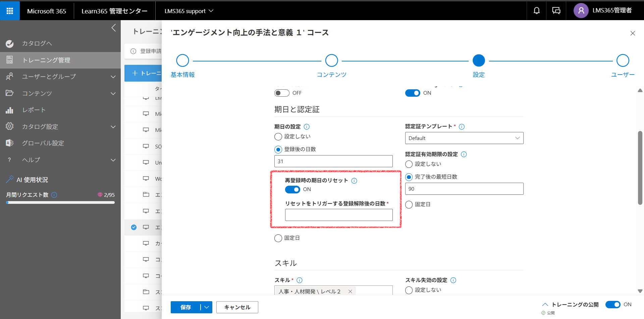Open the Microsoft 365 app launcher grid
The width and height of the screenshot is (644, 319).
click(x=10, y=11)
